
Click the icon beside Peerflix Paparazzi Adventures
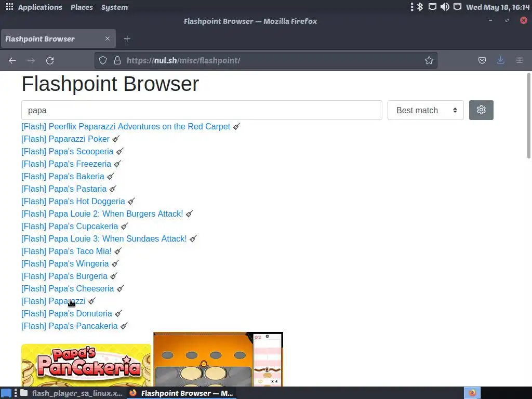click(236, 127)
